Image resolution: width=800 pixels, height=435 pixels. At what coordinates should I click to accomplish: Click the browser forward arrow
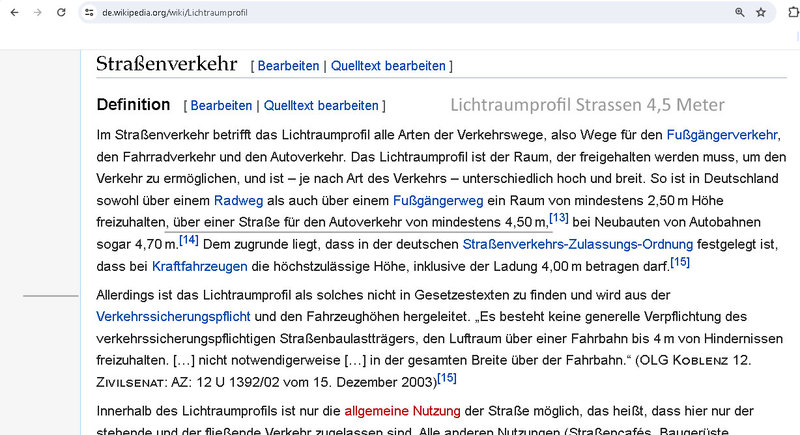pos(38,12)
